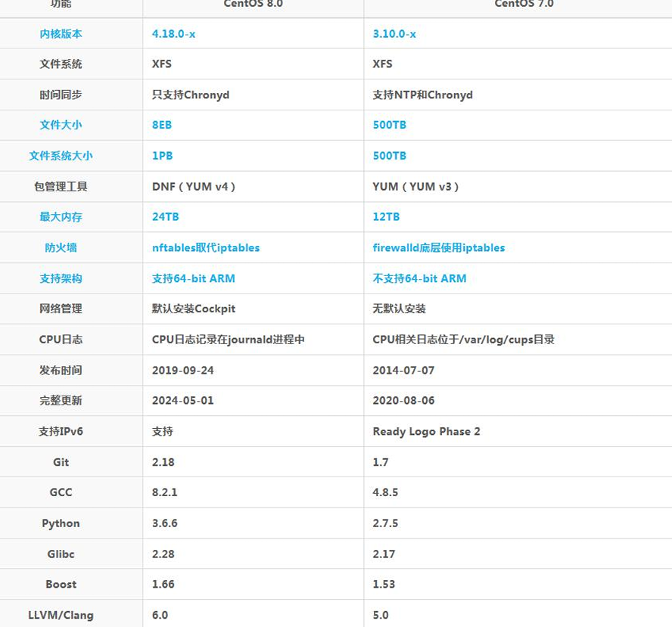Screen dimensions: 672x627
Task: Select the LLVM/Clang row label
Action: pos(61,615)
